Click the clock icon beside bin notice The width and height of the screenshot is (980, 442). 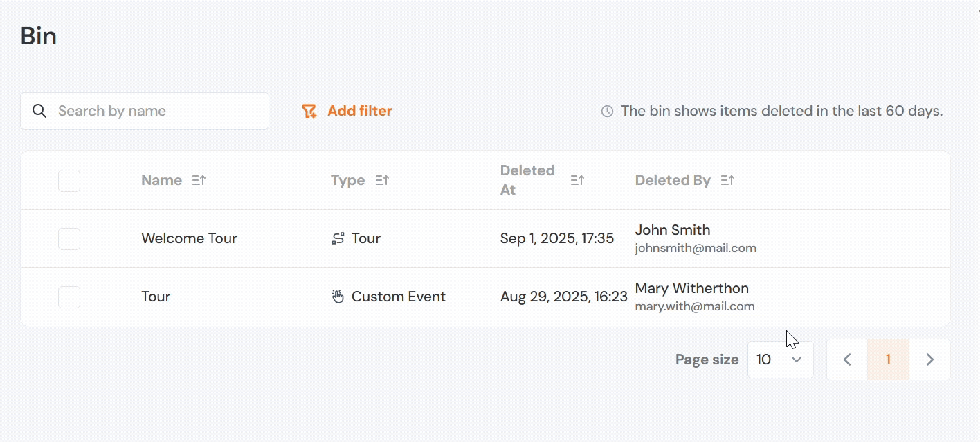pos(607,112)
